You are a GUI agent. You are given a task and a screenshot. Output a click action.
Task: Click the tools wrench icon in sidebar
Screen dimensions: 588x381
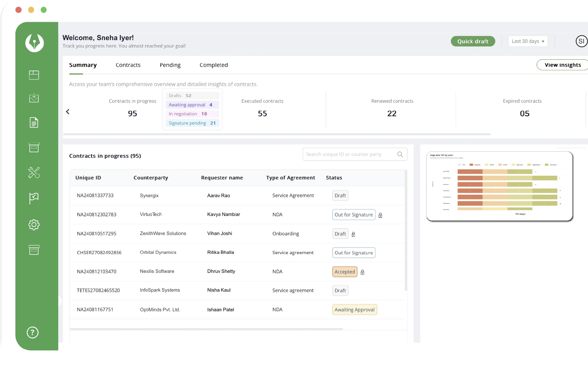click(x=34, y=172)
